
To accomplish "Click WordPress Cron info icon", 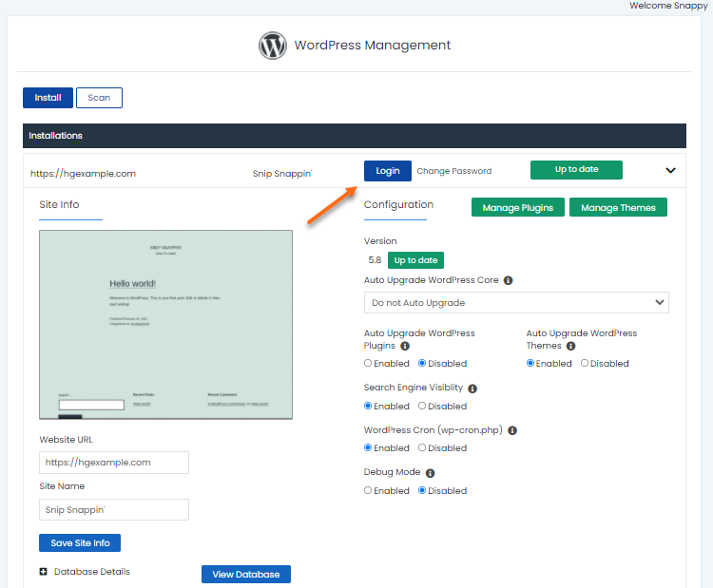I will [512, 430].
